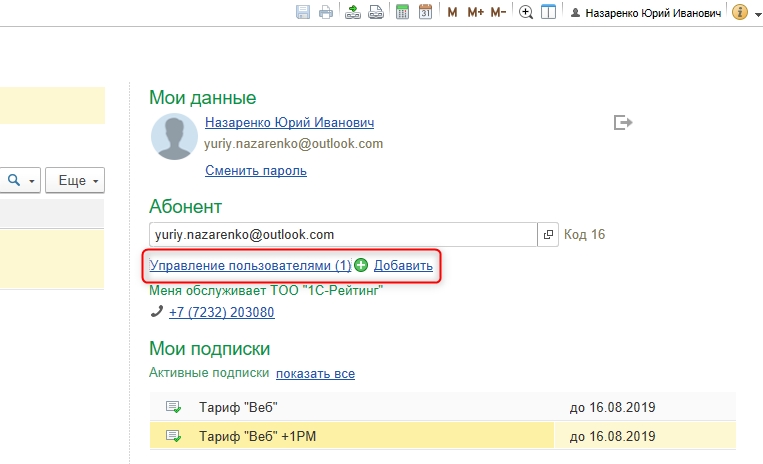Click the Абонент email input field
This screenshot has width=763, height=464.
pyautogui.click(x=343, y=234)
